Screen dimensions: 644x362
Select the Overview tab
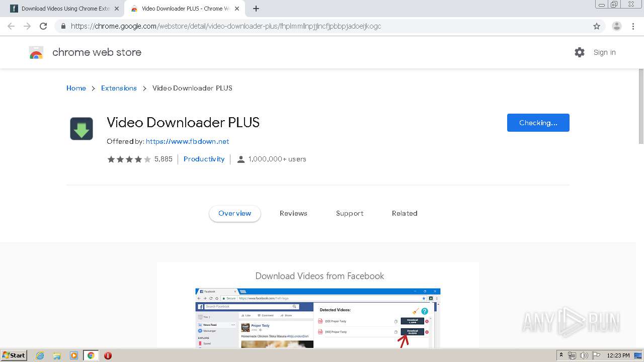(235, 213)
